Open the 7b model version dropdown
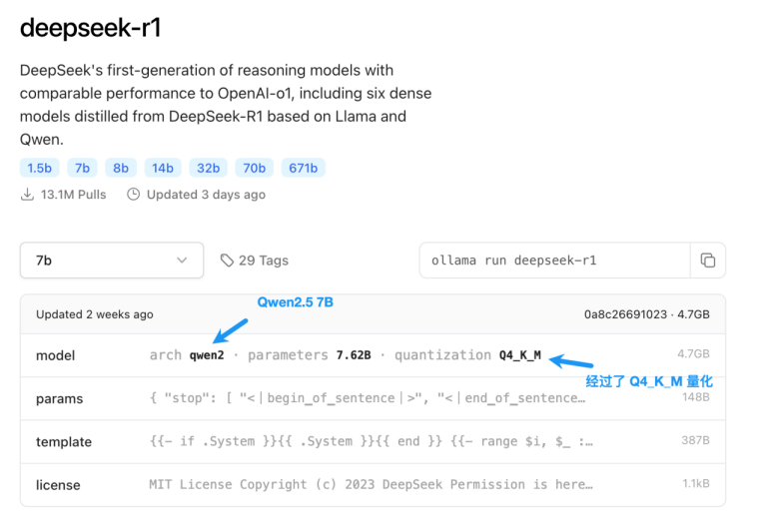 pyautogui.click(x=112, y=261)
